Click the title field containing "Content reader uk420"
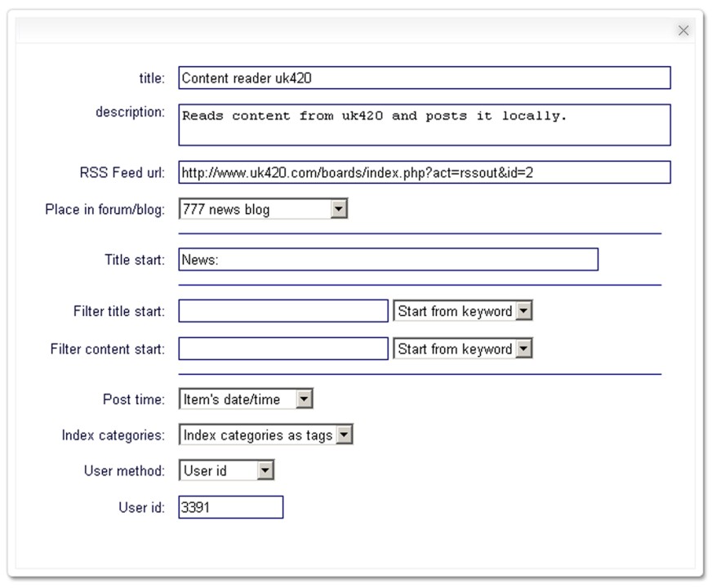Image resolution: width=712 pixels, height=588 pixels. (x=424, y=78)
